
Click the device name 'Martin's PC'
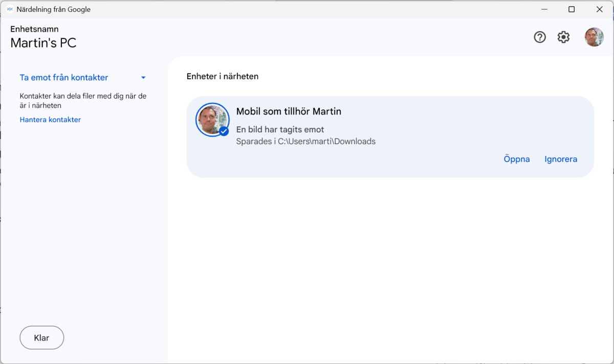pyautogui.click(x=43, y=43)
